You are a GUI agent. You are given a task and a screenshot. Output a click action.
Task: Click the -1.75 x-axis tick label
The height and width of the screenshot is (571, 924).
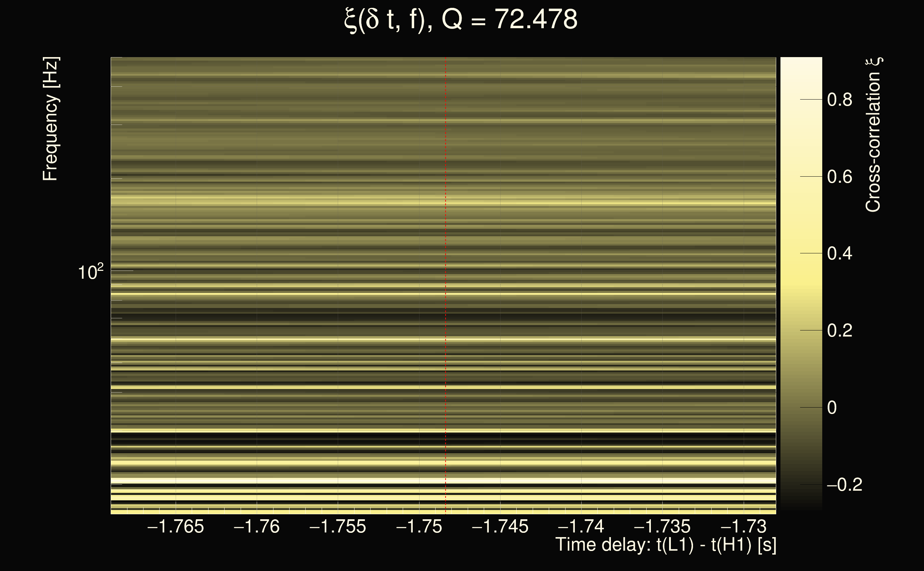click(x=419, y=526)
